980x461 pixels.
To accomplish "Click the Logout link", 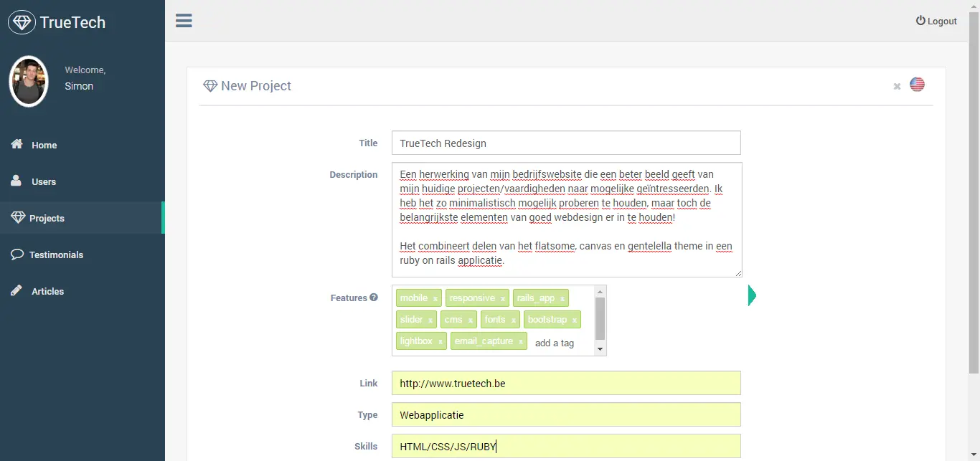I will tap(936, 21).
